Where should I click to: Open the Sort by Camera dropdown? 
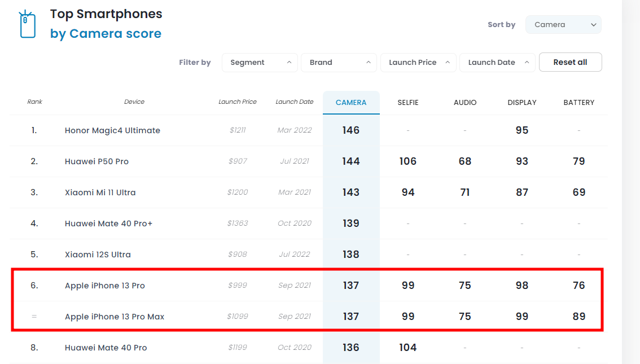click(563, 24)
